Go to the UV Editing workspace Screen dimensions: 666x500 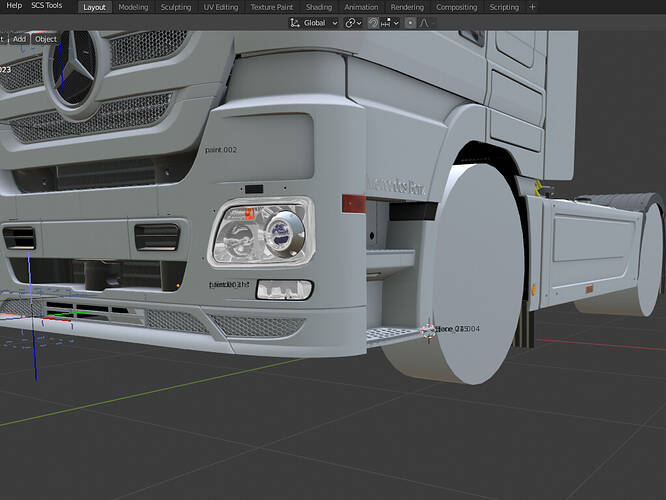click(221, 7)
